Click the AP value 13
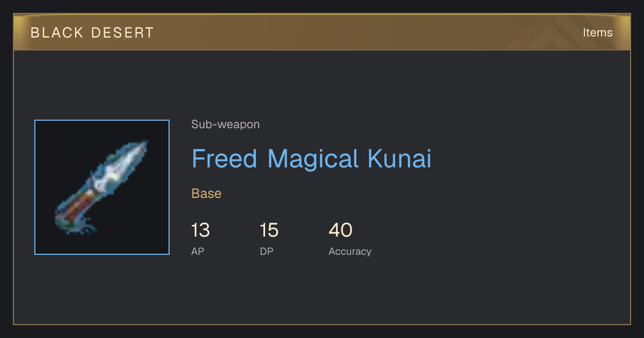The image size is (644, 338). 200,231
